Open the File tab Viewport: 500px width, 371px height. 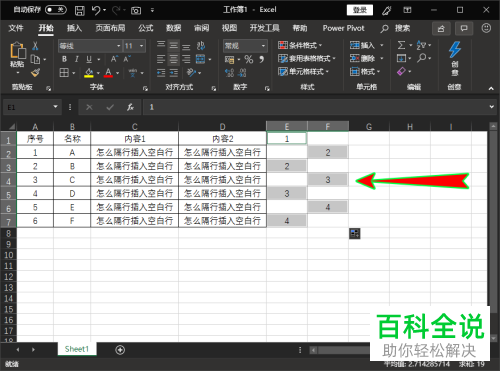point(16,28)
